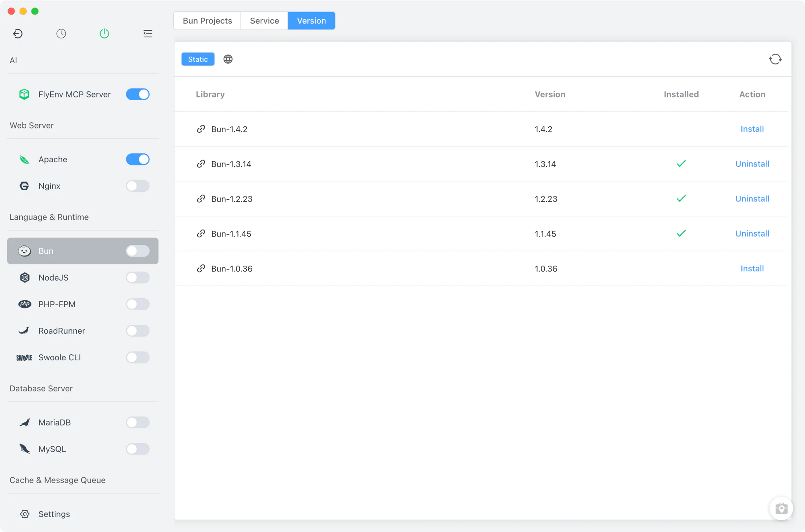
Task: Click the Bun logo icon
Action: 24,251
